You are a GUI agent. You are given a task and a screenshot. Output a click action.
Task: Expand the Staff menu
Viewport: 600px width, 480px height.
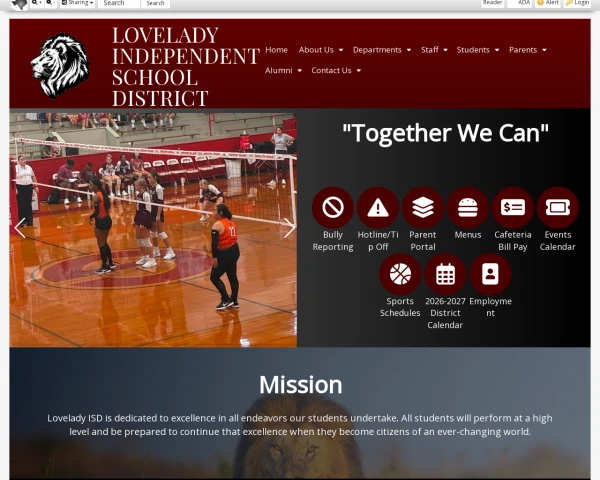[434, 50]
